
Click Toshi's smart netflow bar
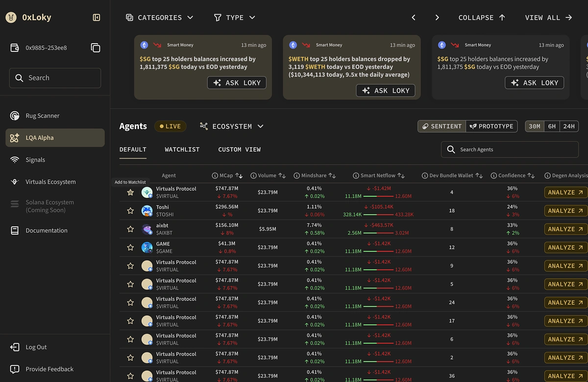(378, 215)
